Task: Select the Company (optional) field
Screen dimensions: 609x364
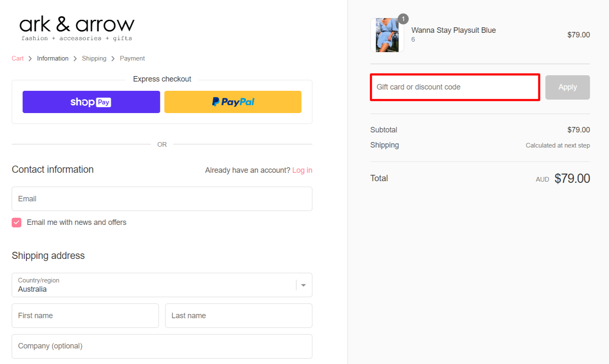Action: click(x=162, y=346)
